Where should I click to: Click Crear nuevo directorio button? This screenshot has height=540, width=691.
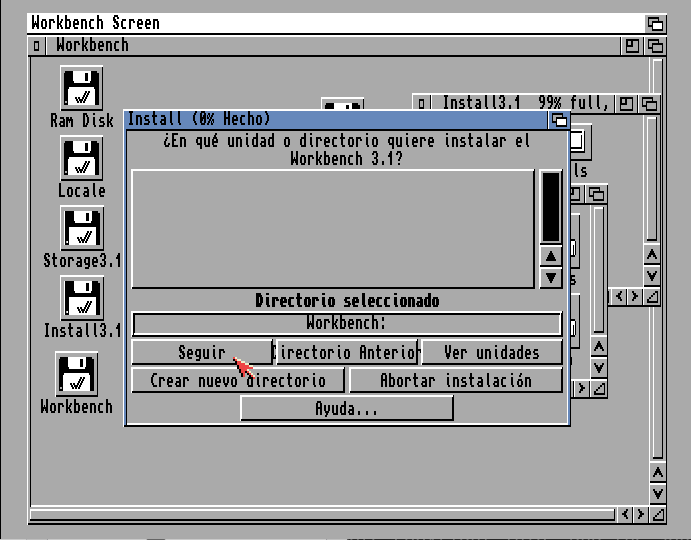[x=238, y=380]
